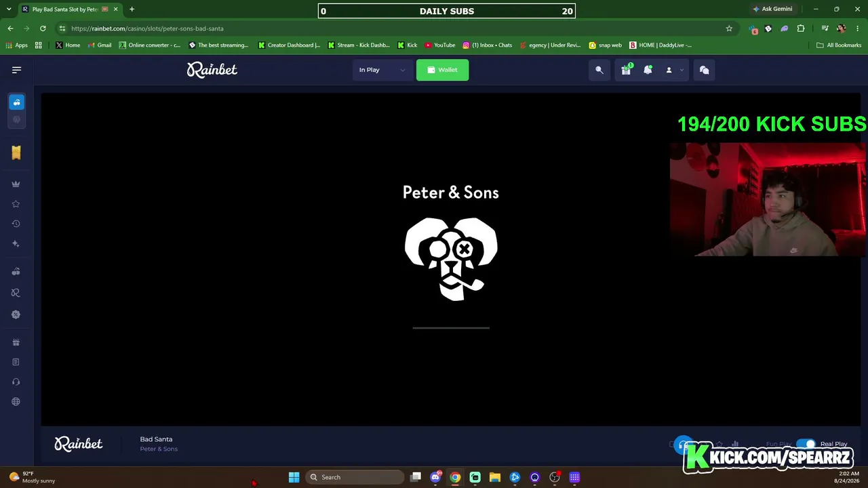Expand the In Play dropdown

(382, 70)
